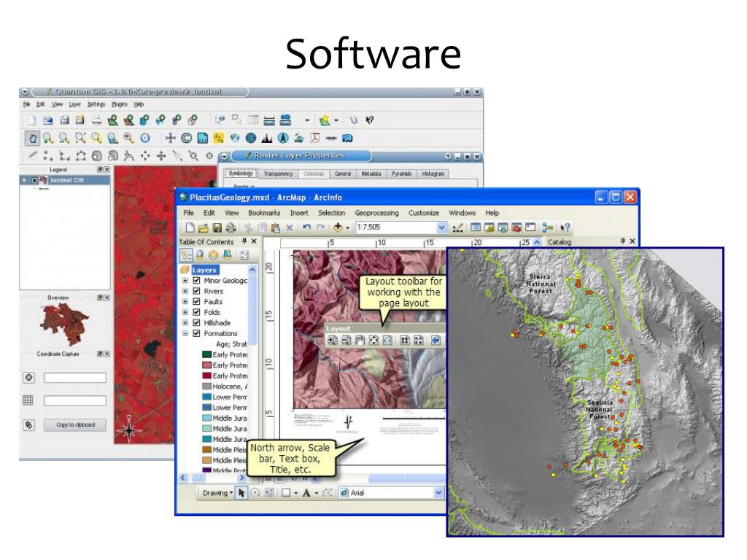Screen dimensions: 747x560
Task: Open the map scale 1:7,505 dropdown
Action: 441,227
